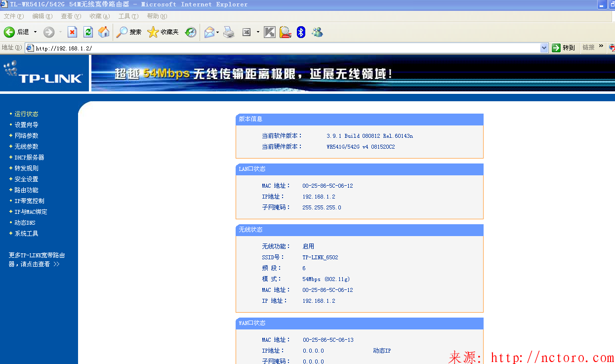Go to the browser Home page icon

tap(104, 32)
